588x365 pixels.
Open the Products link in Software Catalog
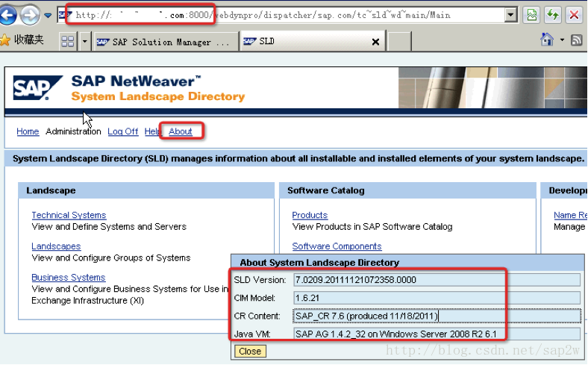pos(310,215)
